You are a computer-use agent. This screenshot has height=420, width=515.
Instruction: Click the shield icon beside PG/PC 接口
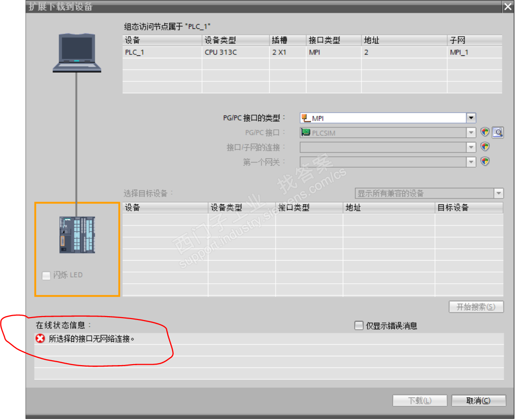click(485, 132)
